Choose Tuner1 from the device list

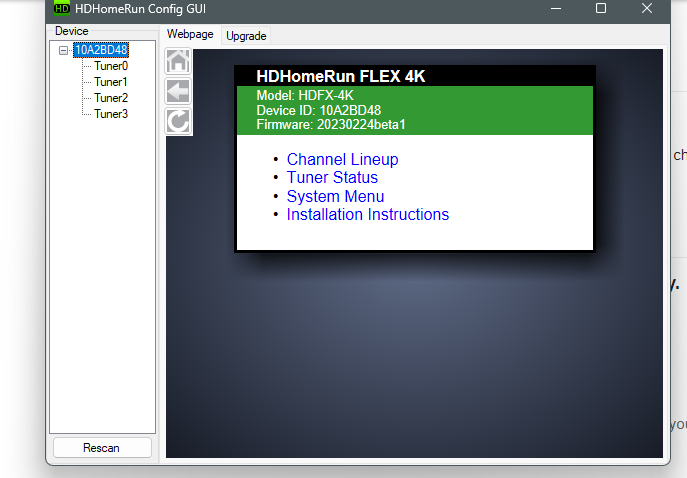point(110,82)
